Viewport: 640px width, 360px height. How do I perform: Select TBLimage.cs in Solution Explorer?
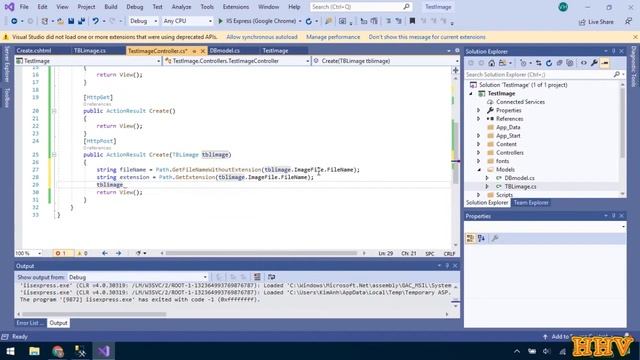tap(520, 187)
